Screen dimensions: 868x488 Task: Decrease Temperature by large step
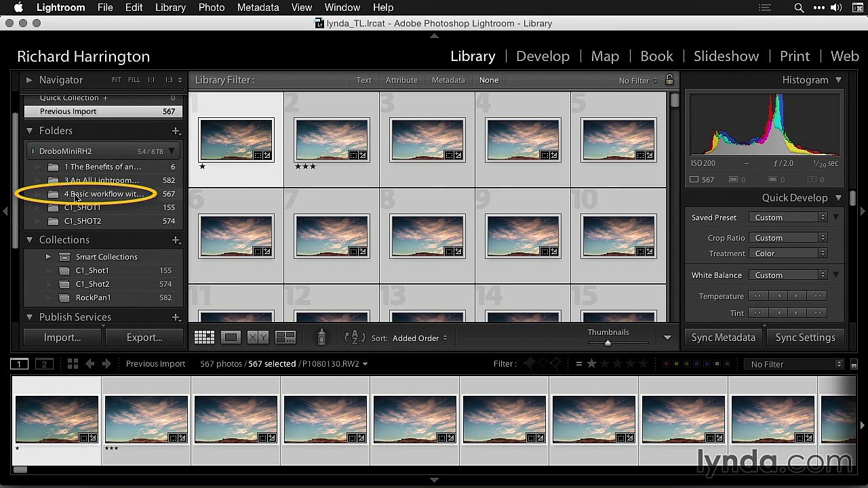coord(757,296)
